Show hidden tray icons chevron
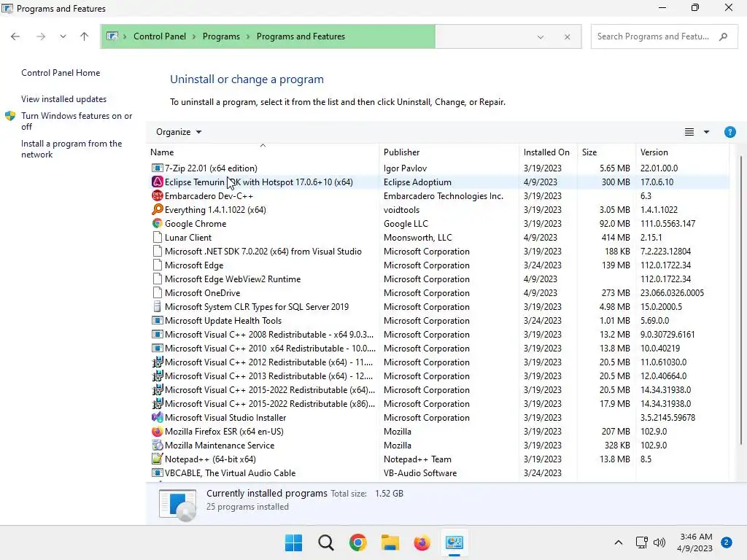Screen dimensions: 747x560 pos(618,542)
